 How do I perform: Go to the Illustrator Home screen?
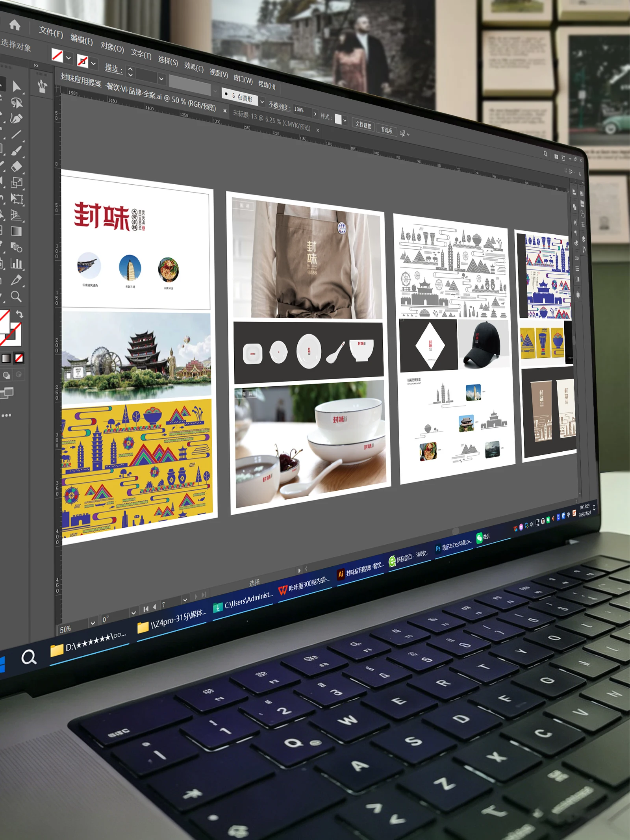coord(15,25)
